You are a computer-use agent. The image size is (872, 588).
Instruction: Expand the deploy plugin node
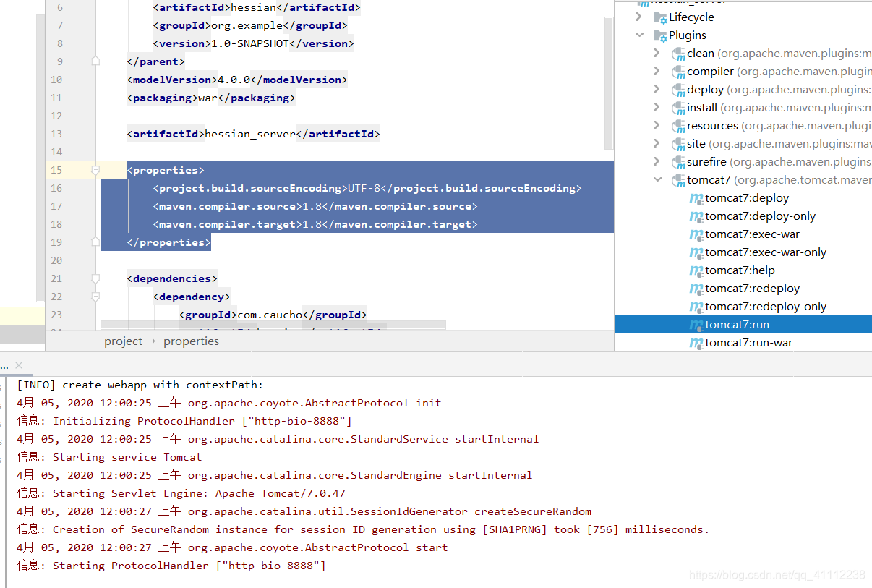657,89
